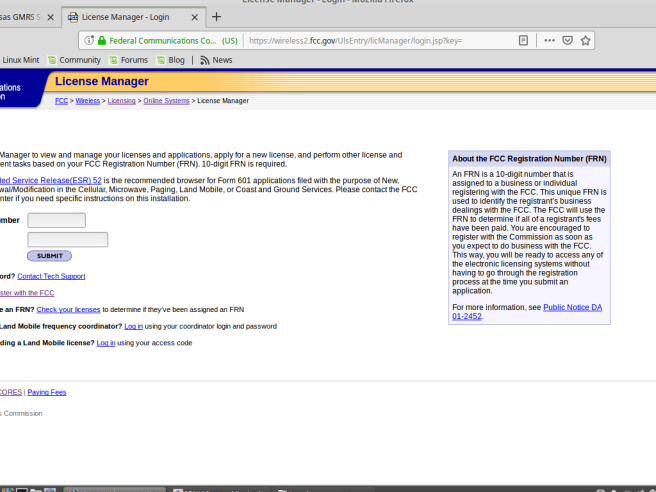
Task: Open the register with the FCC link
Action: (27, 293)
